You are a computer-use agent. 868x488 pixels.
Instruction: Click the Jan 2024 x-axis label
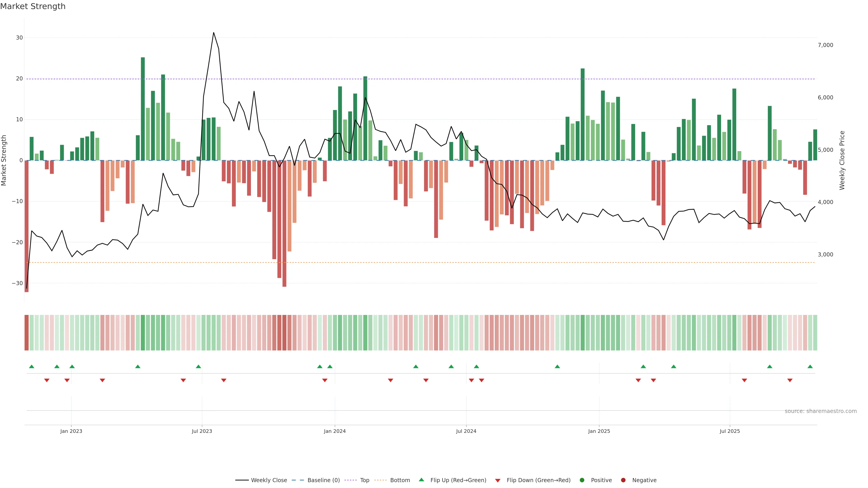tap(335, 431)
